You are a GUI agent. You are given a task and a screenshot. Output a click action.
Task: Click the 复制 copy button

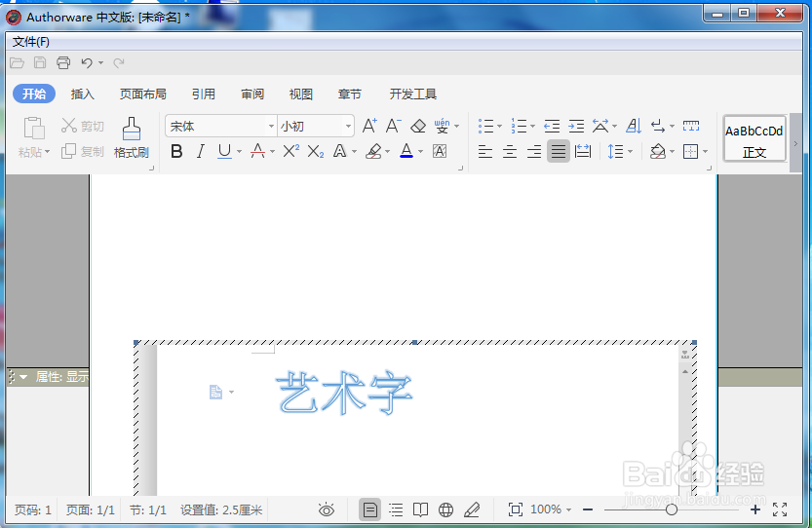83,152
